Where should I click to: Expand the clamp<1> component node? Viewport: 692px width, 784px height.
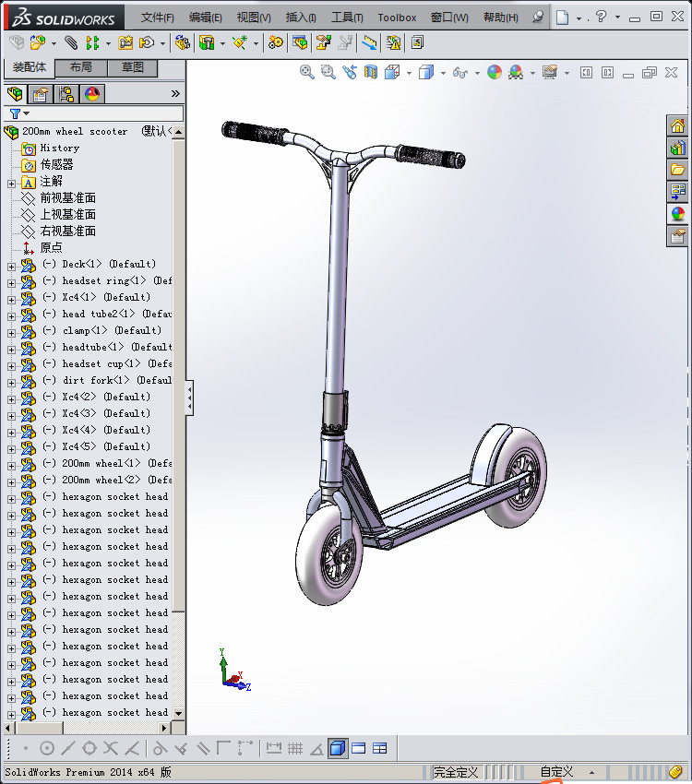point(11,333)
